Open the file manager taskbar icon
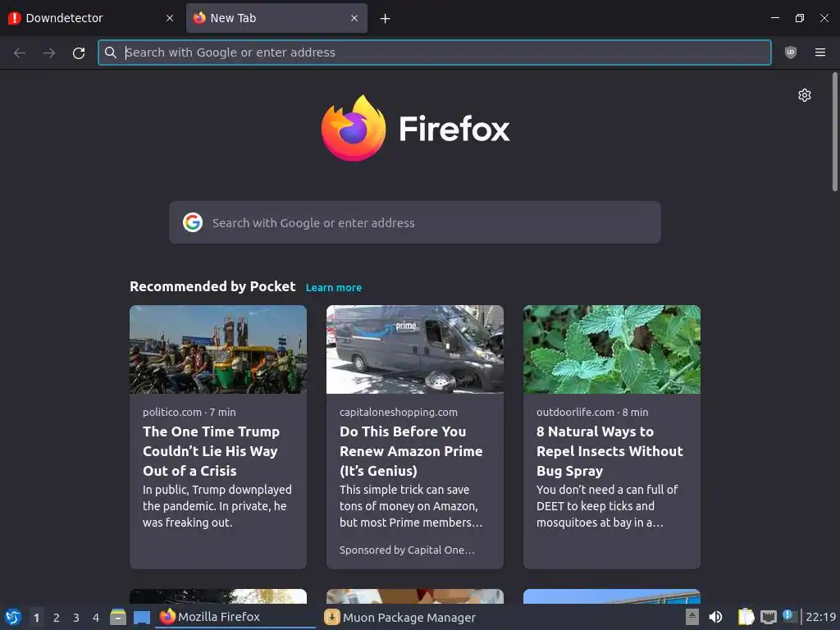Viewport: 840px width, 630px height. (x=118, y=617)
